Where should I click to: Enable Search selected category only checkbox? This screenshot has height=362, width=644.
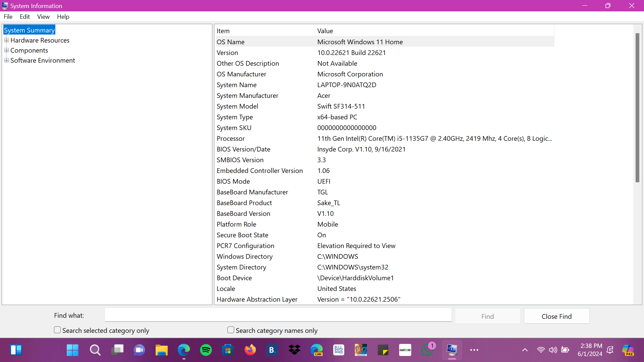click(57, 330)
